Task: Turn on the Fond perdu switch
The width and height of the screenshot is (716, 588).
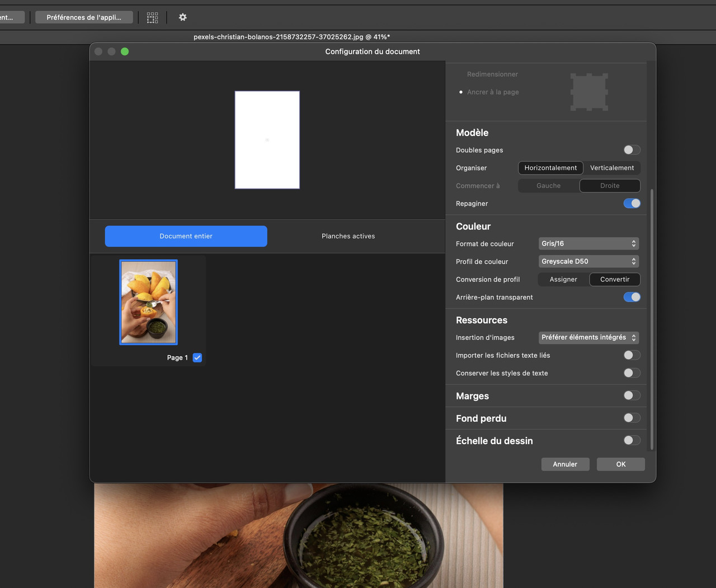Action: [632, 418]
